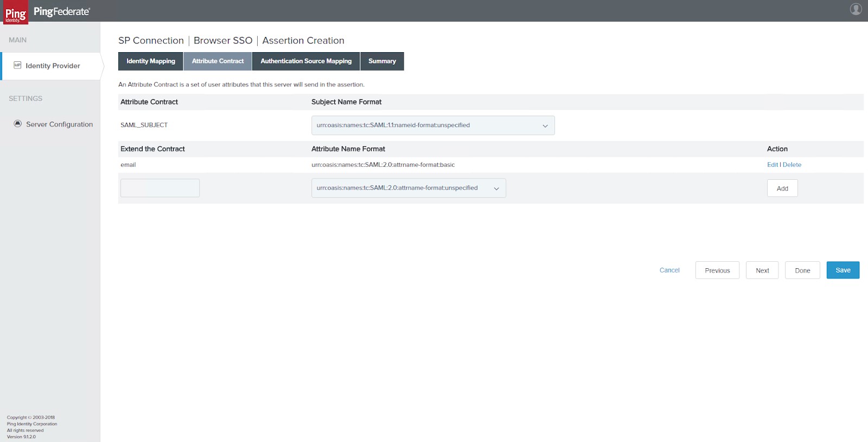Click the Cancel link
Image resolution: width=868 pixels, height=442 pixels.
(669, 270)
